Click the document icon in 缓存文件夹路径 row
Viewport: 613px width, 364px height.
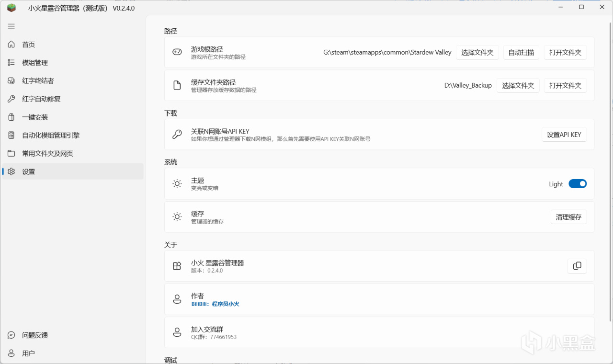coord(177,86)
